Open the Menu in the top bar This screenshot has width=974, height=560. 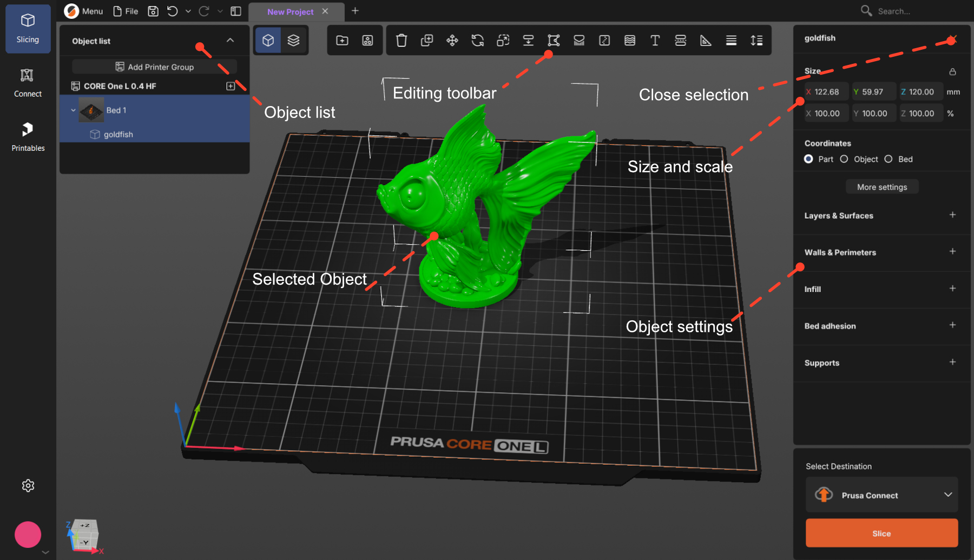click(x=84, y=11)
